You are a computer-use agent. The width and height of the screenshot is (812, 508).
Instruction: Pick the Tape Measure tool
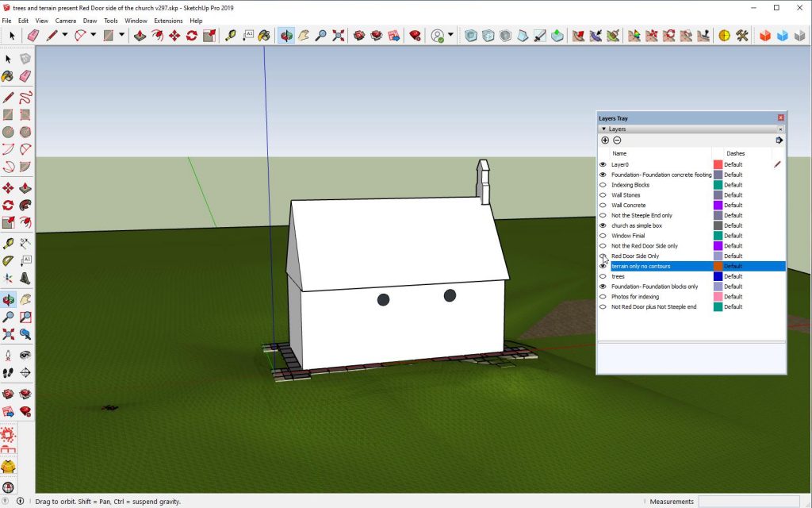coord(231,36)
